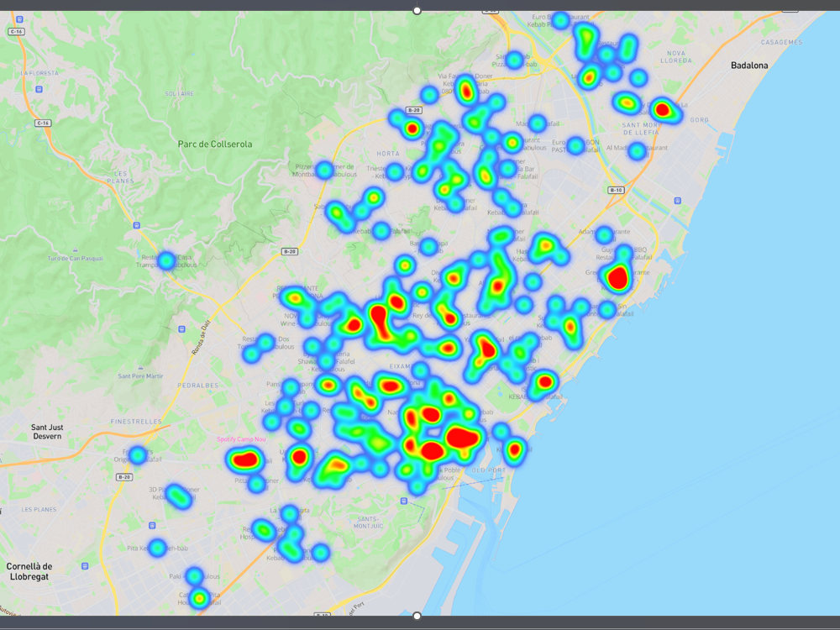Click the red hotspot below Spotify Camp Nou
Viewport: 840px width, 630px height.
pyautogui.click(x=245, y=459)
